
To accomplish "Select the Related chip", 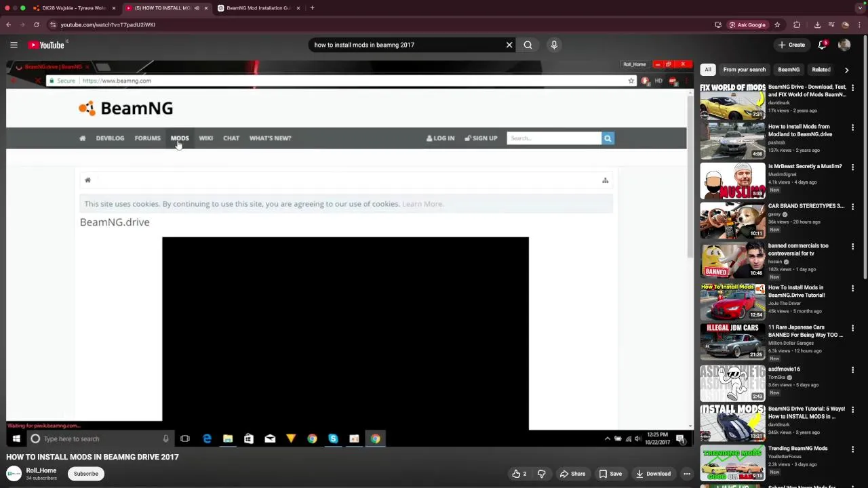I will 821,69.
